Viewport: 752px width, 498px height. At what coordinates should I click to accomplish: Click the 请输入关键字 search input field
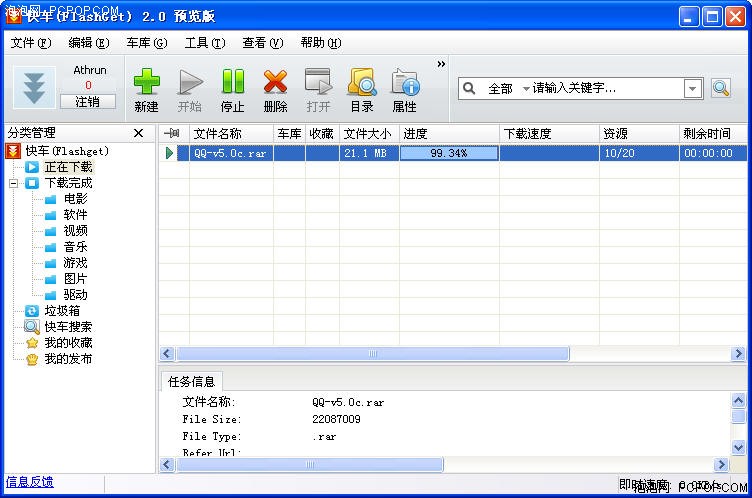[x=607, y=88]
